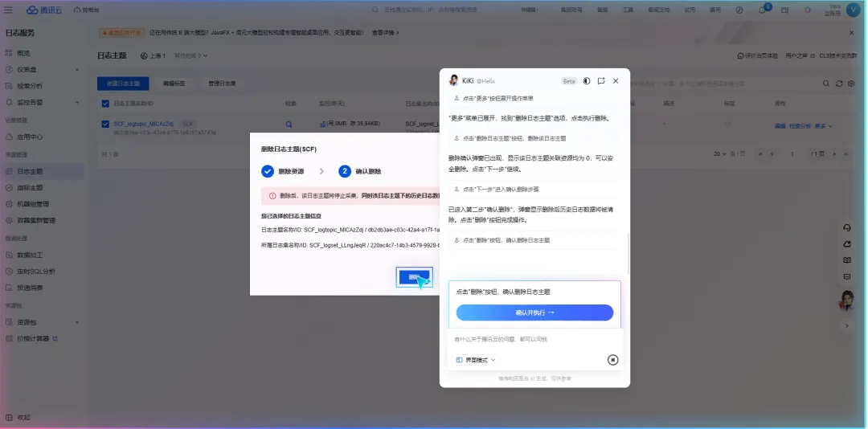Screen dimensions: 868x429
Task: Stop KiKi generation with stop button
Action: pyautogui.click(x=612, y=360)
